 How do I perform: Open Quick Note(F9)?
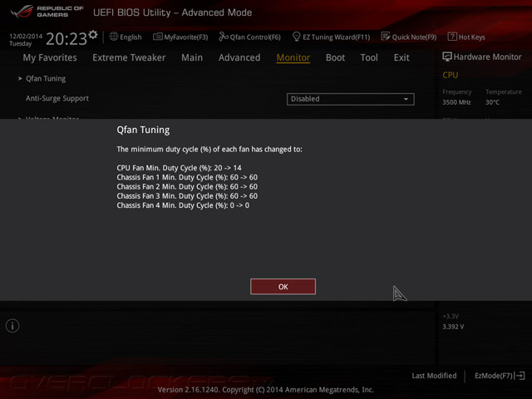coord(409,37)
